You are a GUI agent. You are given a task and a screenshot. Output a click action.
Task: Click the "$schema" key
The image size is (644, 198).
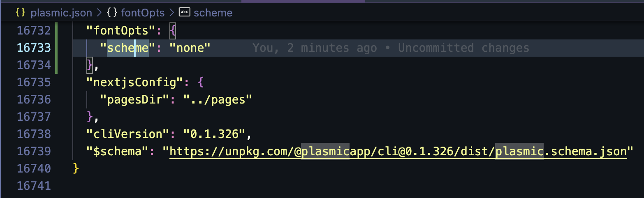click(x=118, y=152)
